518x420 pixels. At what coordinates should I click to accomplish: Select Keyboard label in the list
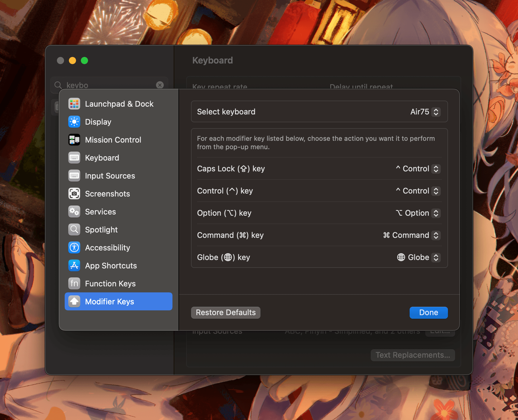tap(102, 158)
